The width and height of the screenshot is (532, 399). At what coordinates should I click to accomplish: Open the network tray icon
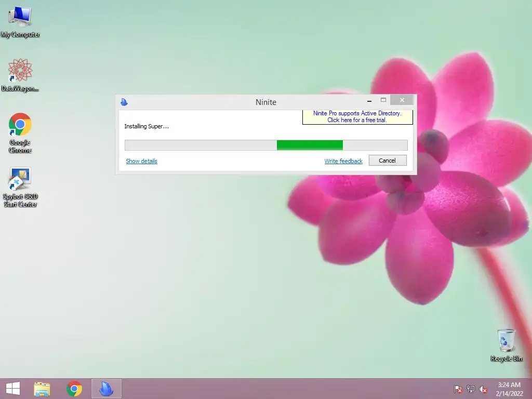pos(471,389)
